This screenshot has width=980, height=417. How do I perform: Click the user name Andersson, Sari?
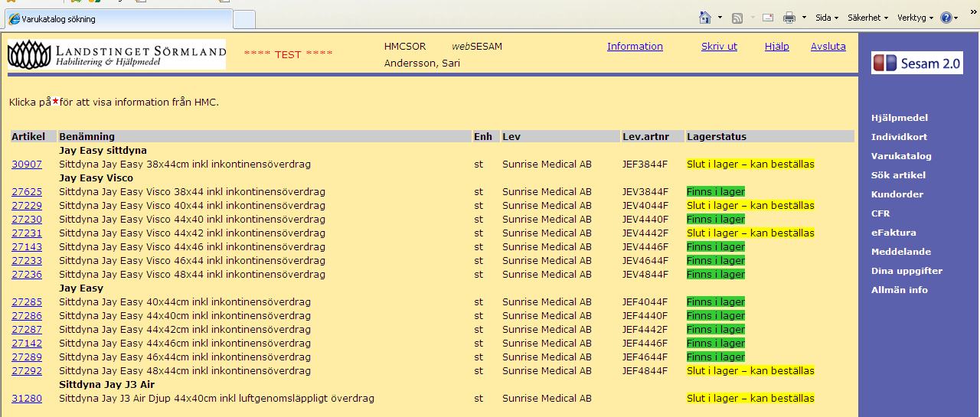click(422, 64)
